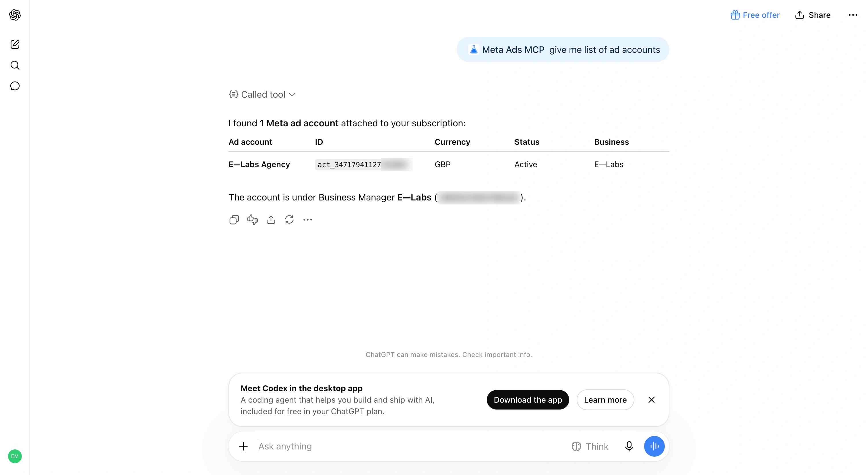Claim the Free offer link
Image resolution: width=868 pixels, height=475 pixels.
(x=755, y=15)
